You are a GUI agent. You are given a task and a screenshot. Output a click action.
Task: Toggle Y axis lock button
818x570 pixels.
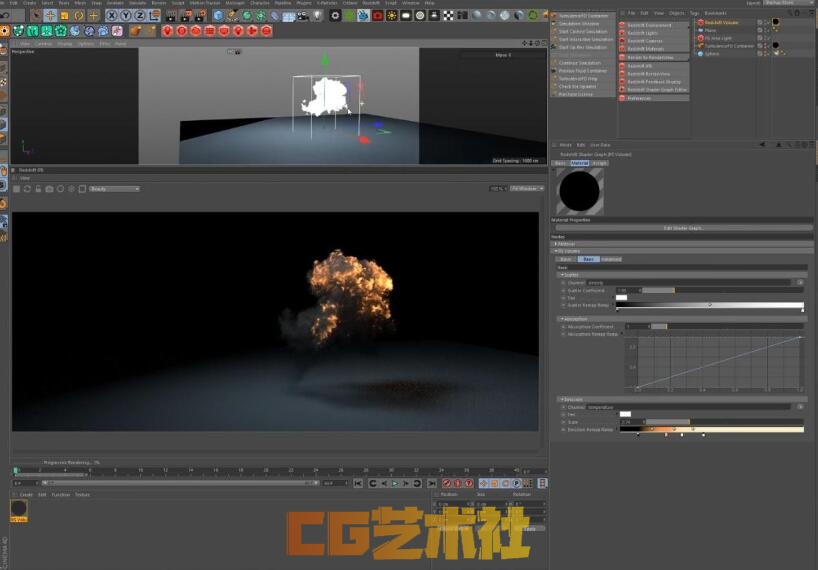click(126, 16)
